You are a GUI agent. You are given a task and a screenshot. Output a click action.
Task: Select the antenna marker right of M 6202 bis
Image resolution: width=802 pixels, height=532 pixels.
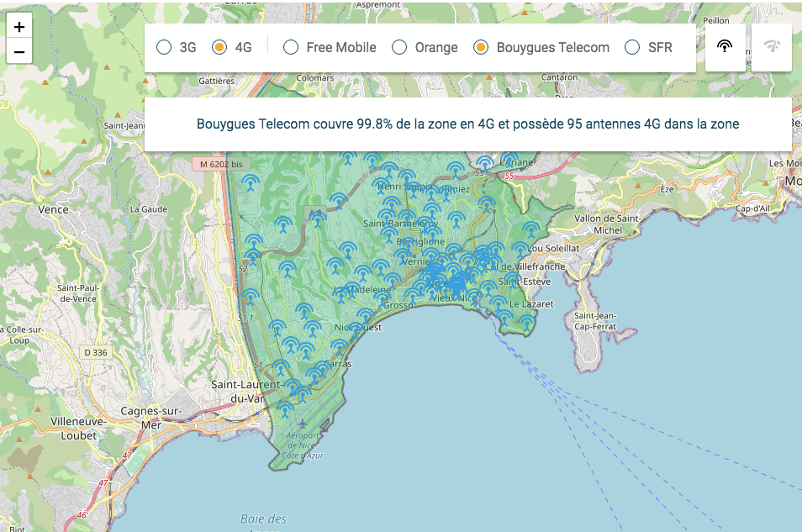[250, 181]
